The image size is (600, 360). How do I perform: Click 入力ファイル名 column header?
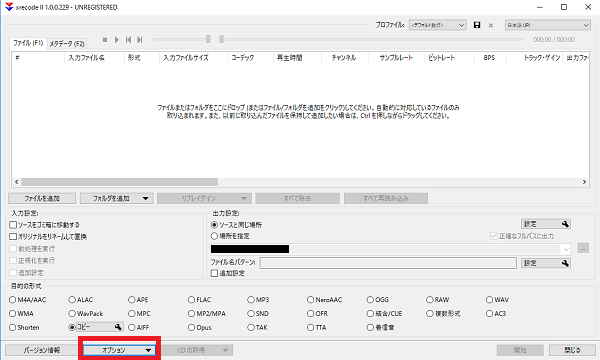coord(86,58)
